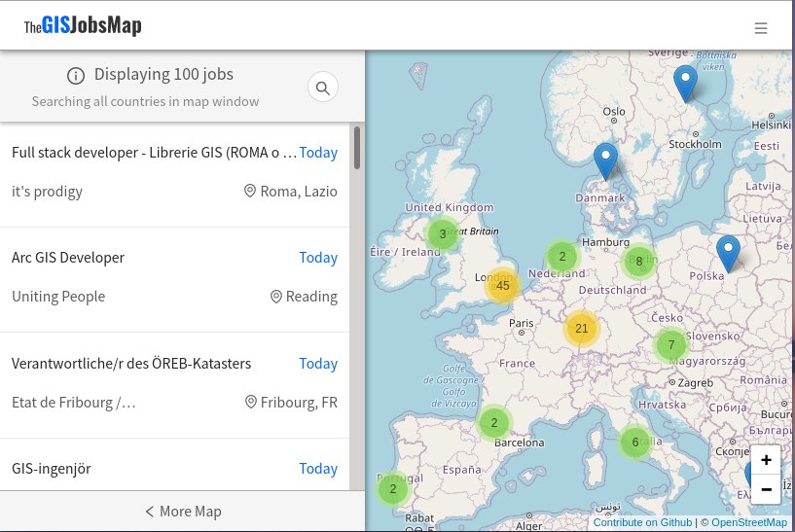
Task: Open the cluster of 3 jobs near Ireland
Action: [443, 234]
